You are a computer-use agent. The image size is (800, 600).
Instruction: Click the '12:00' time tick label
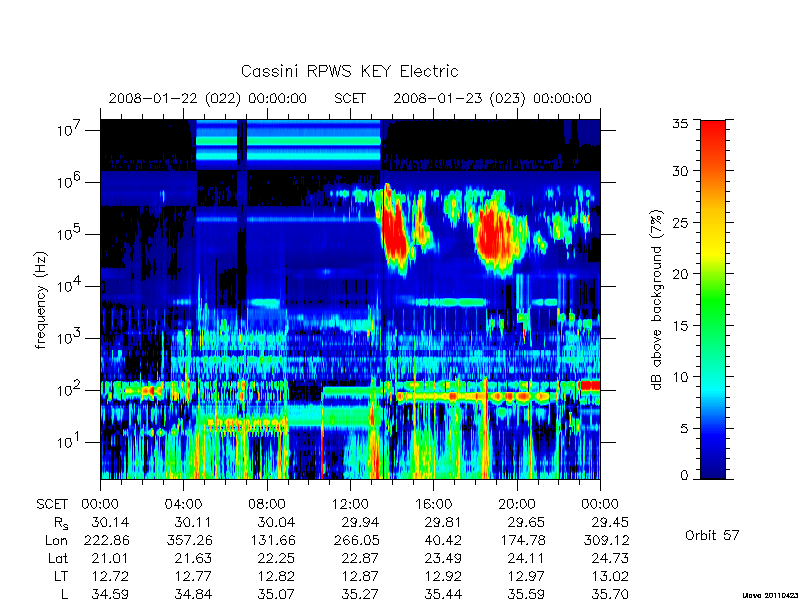(350, 505)
